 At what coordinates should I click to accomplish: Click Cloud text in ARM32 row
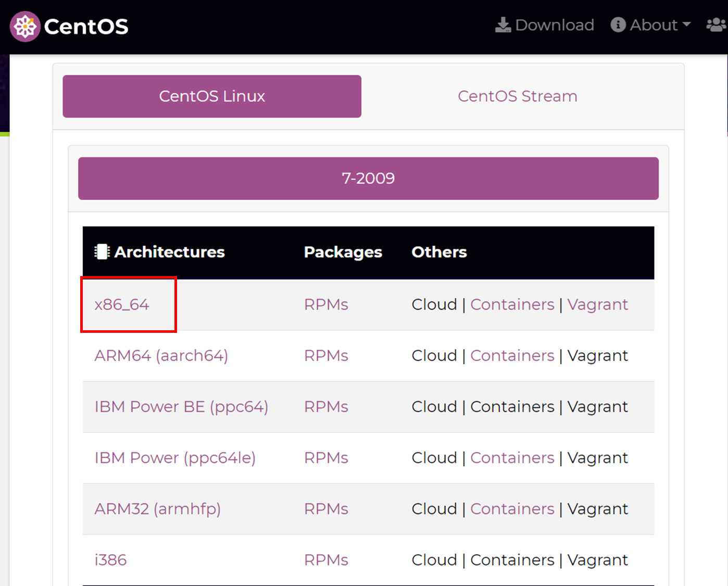click(x=434, y=509)
